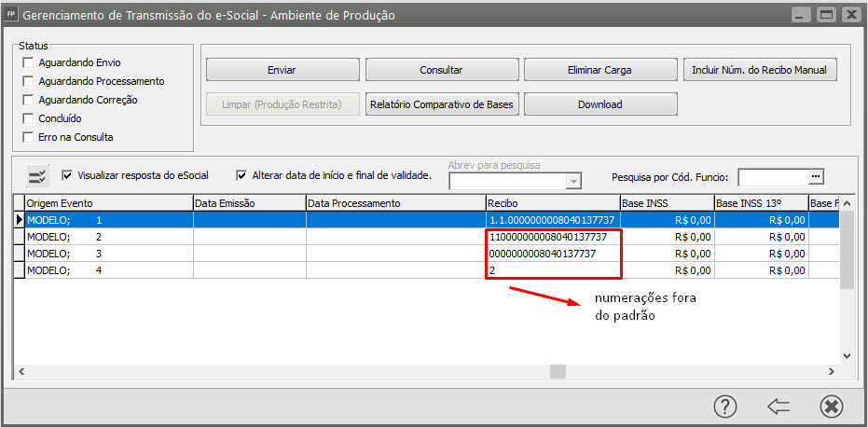The height and width of the screenshot is (427, 868).
Task: Close the form with the round X icon
Action: tap(832, 406)
